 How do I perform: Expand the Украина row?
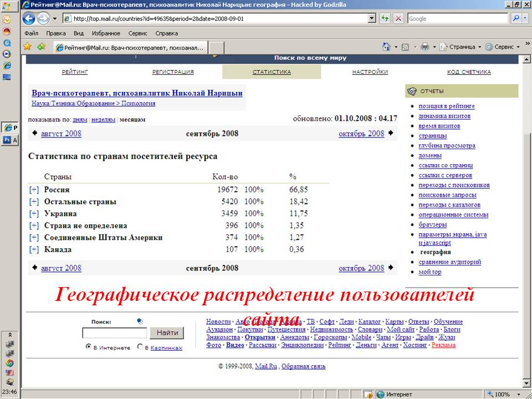pyautogui.click(x=34, y=213)
